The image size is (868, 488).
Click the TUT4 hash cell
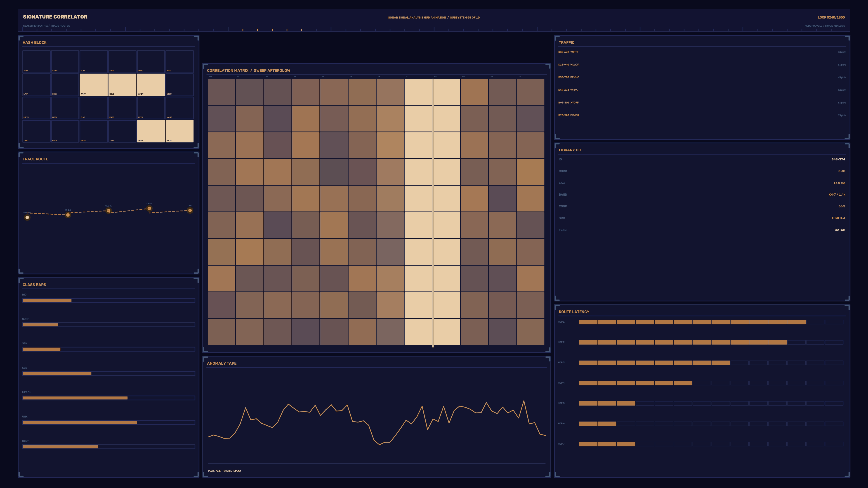coord(122,131)
